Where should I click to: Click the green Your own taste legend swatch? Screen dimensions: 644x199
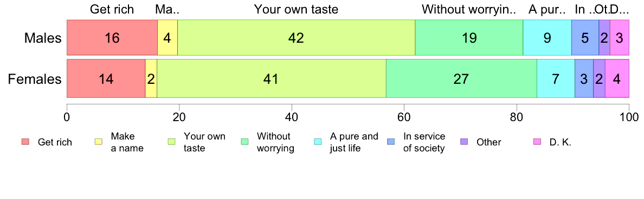pyautogui.click(x=172, y=142)
